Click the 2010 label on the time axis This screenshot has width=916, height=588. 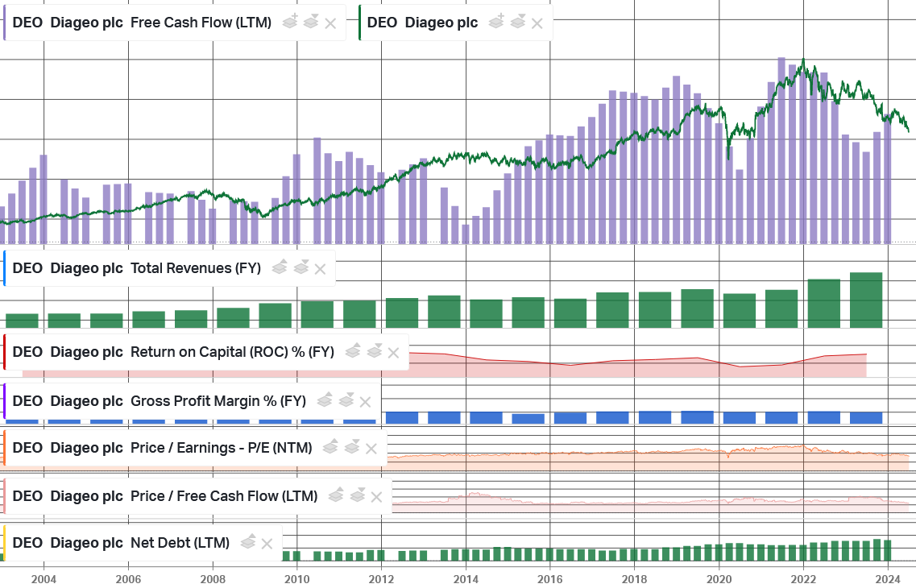[296, 579]
